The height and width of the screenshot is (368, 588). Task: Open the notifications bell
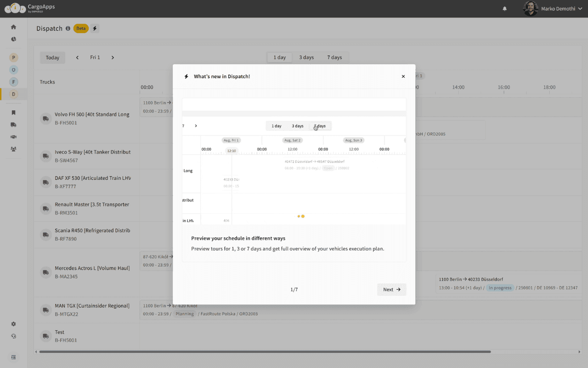[x=504, y=9]
